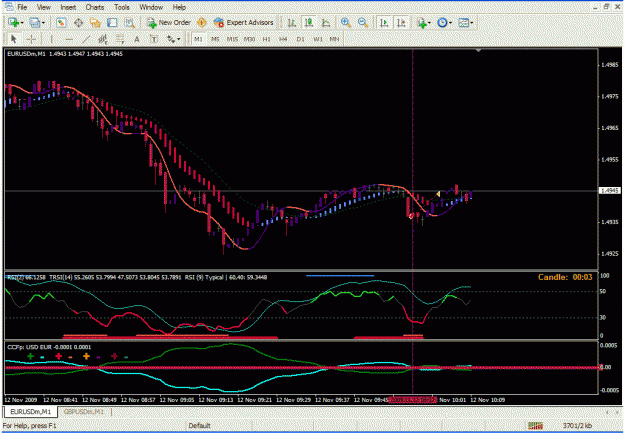The width and height of the screenshot is (625, 433).
Task: Select the Cursor arrow tool
Action: [x=14, y=39]
